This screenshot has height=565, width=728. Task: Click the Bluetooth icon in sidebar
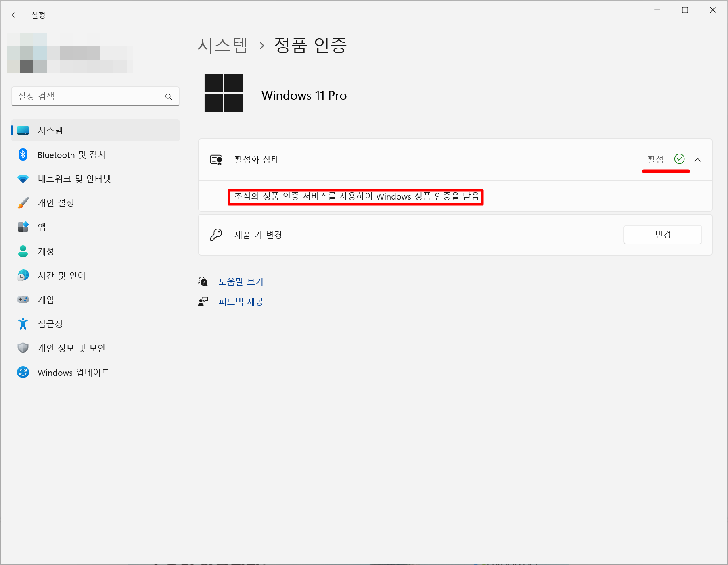point(23,154)
